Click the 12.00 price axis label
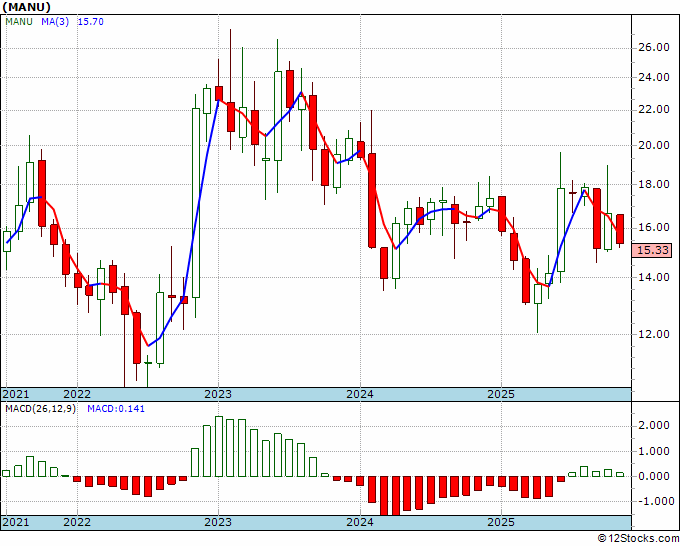 point(654,334)
